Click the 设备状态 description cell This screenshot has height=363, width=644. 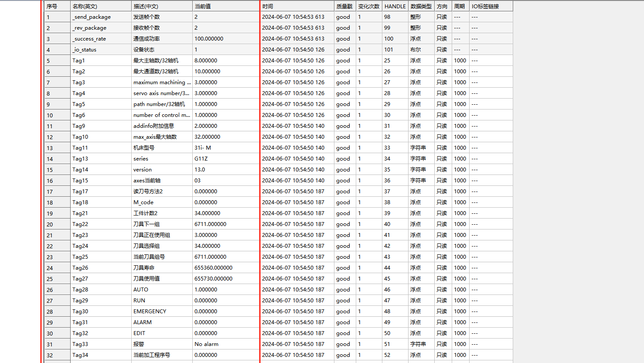(x=162, y=49)
